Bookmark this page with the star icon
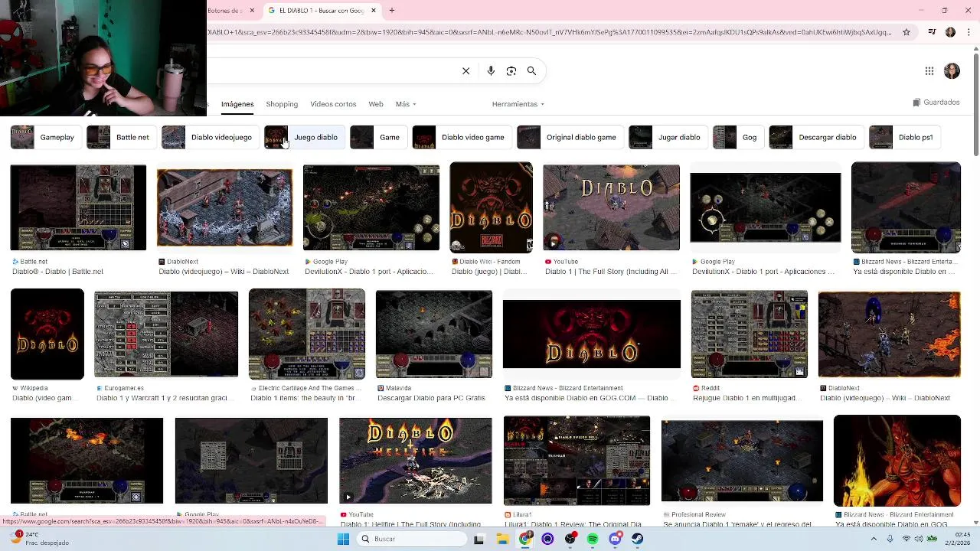Image resolution: width=980 pixels, height=551 pixels. (906, 32)
